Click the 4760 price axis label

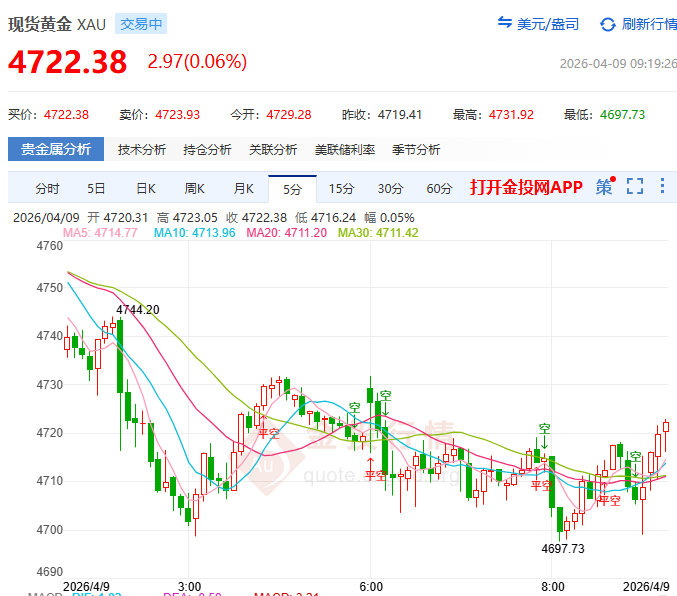(x=50, y=246)
